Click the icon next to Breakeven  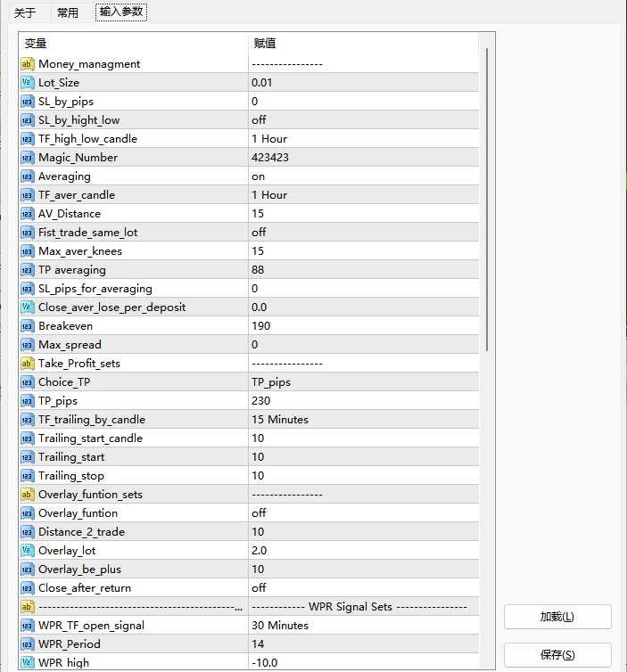(27, 326)
